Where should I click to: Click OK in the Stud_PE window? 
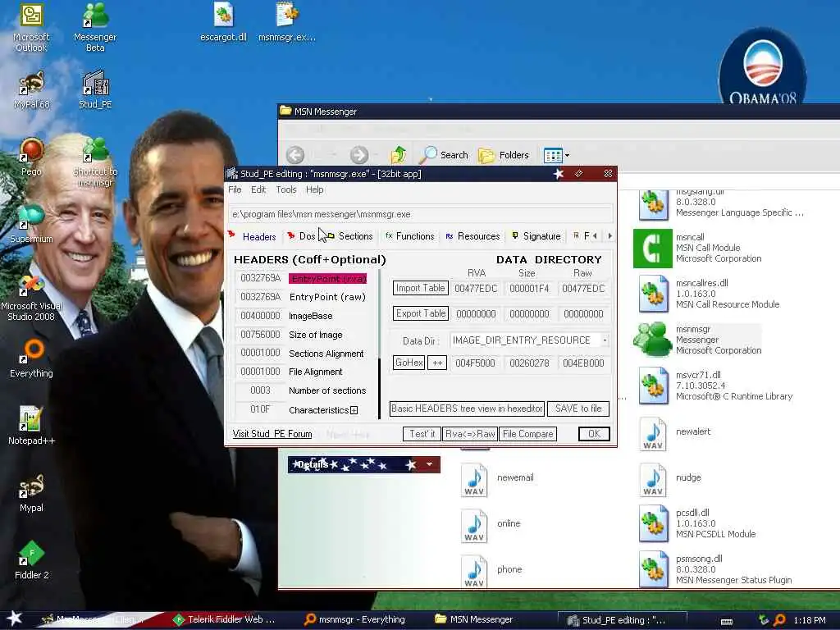594,434
